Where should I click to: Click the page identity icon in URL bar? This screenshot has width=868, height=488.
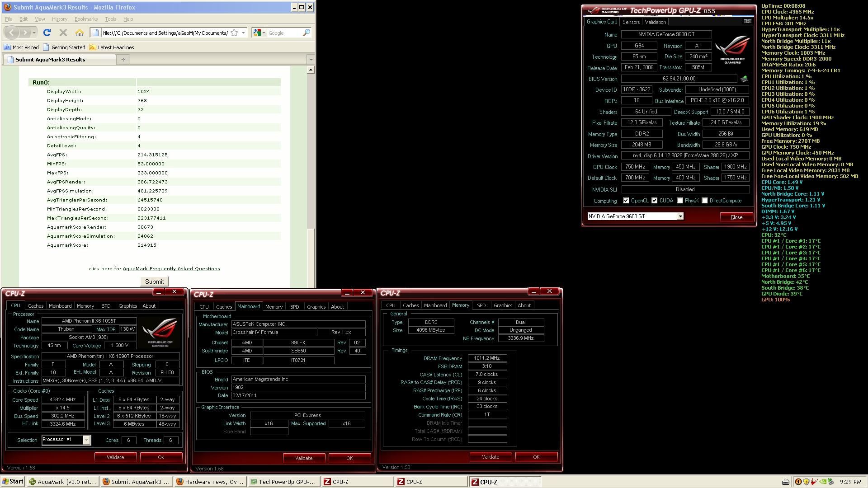pos(96,33)
